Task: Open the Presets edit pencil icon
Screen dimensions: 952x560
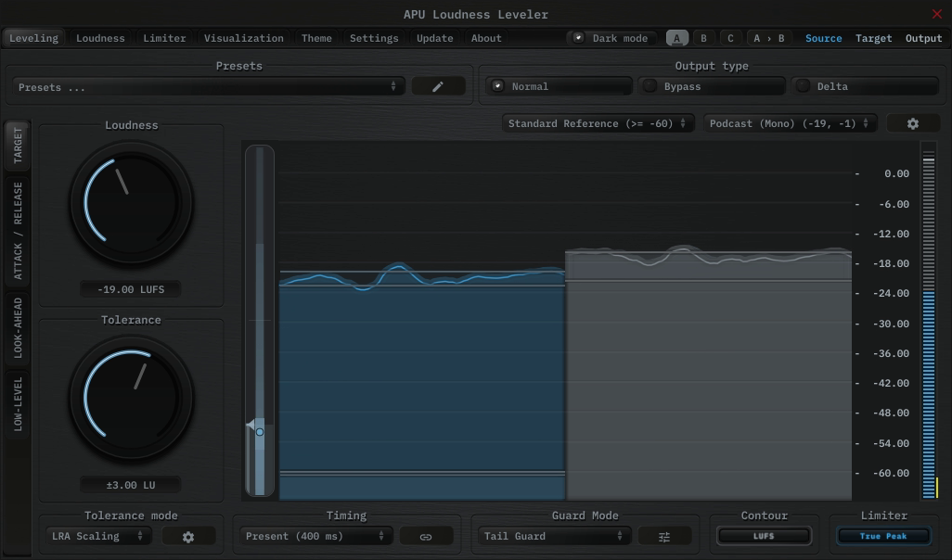Action: (438, 85)
